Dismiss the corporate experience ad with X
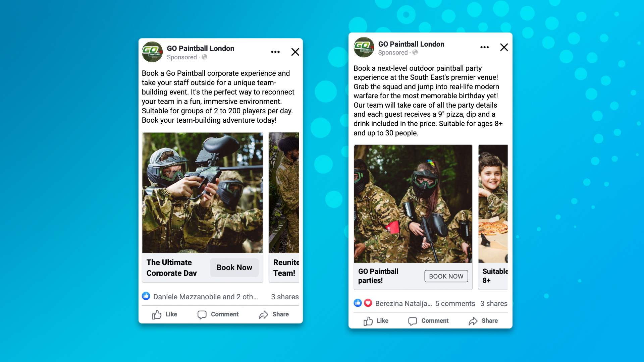 pos(295,52)
